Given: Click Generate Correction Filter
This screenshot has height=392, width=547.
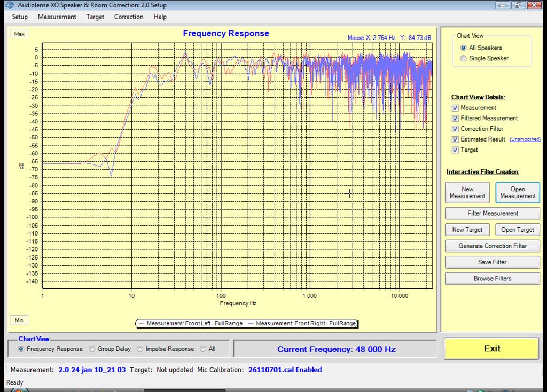Looking at the screenshot, I should point(493,246).
